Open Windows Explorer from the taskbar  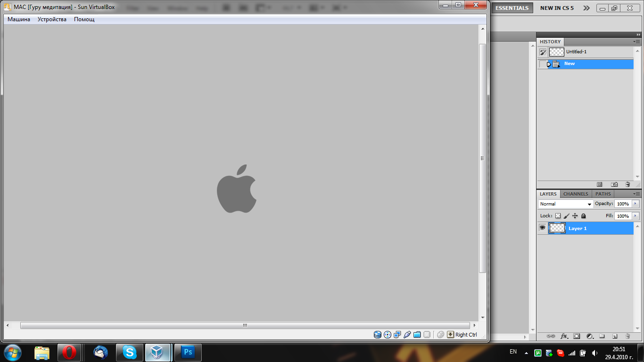coord(42,352)
